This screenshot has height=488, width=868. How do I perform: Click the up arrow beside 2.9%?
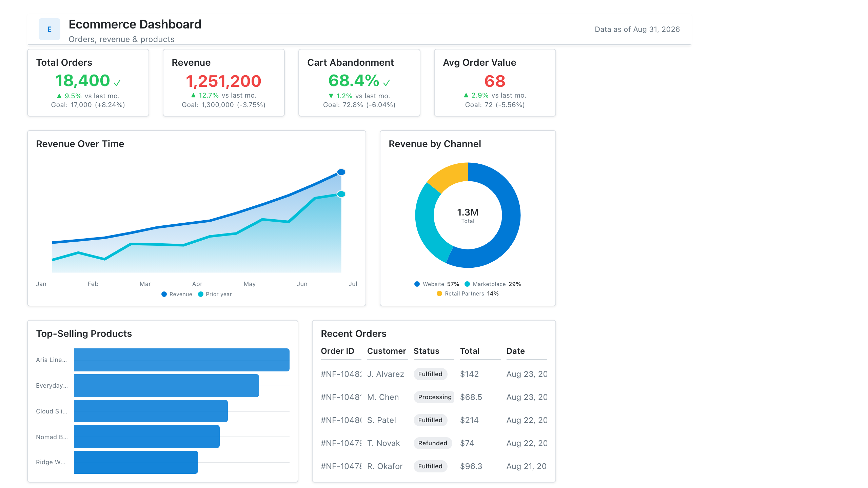[466, 95]
